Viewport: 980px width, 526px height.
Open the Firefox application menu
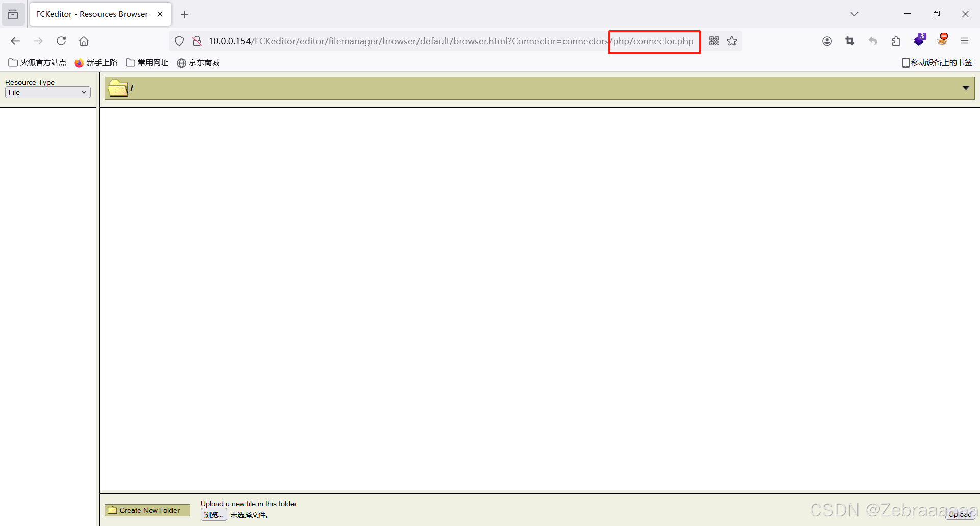coord(965,41)
